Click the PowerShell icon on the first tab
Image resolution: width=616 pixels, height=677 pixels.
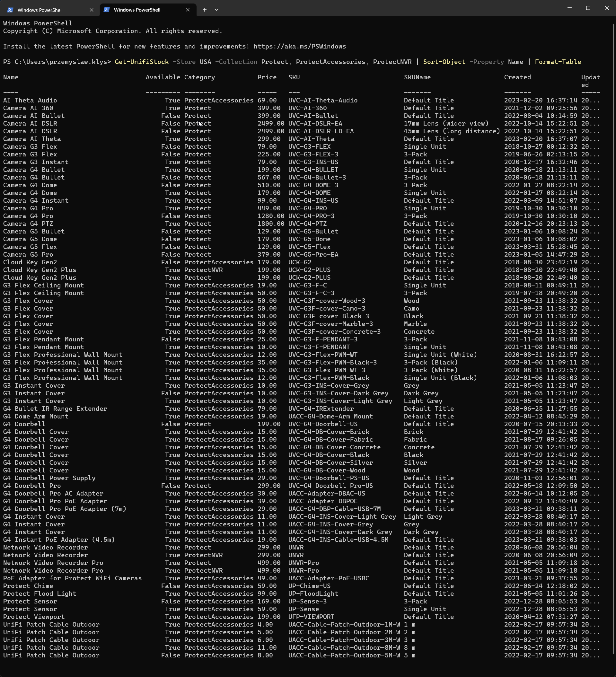(10, 10)
